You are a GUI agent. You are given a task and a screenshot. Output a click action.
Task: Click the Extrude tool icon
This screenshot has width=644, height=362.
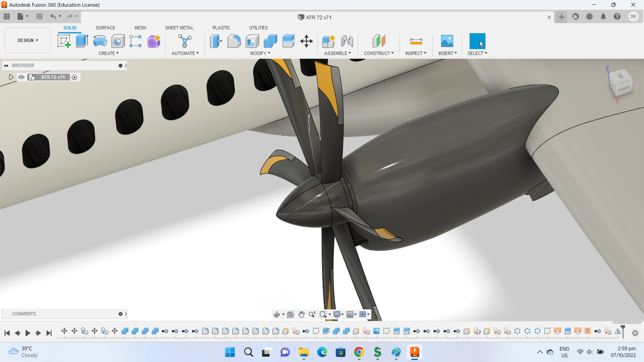pos(82,41)
